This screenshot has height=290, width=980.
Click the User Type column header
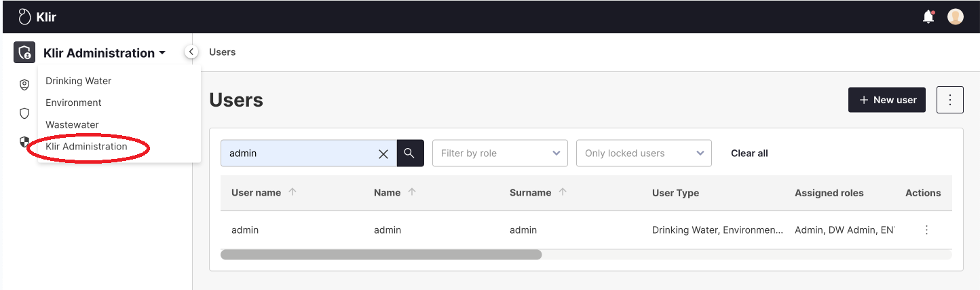click(x=675, y=193)
